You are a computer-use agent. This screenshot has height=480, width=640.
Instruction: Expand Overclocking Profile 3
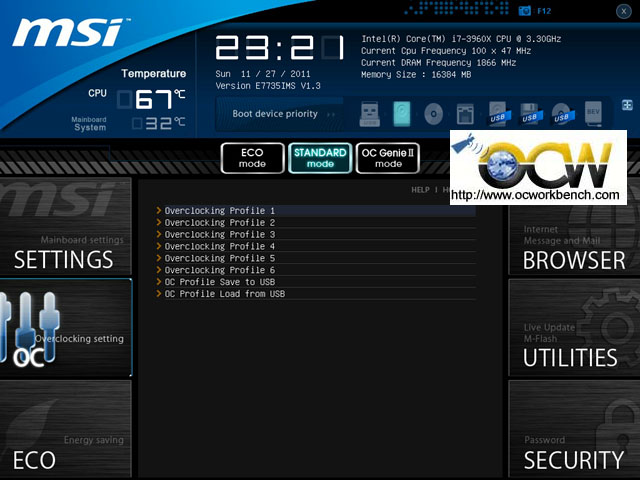[315, 234]
